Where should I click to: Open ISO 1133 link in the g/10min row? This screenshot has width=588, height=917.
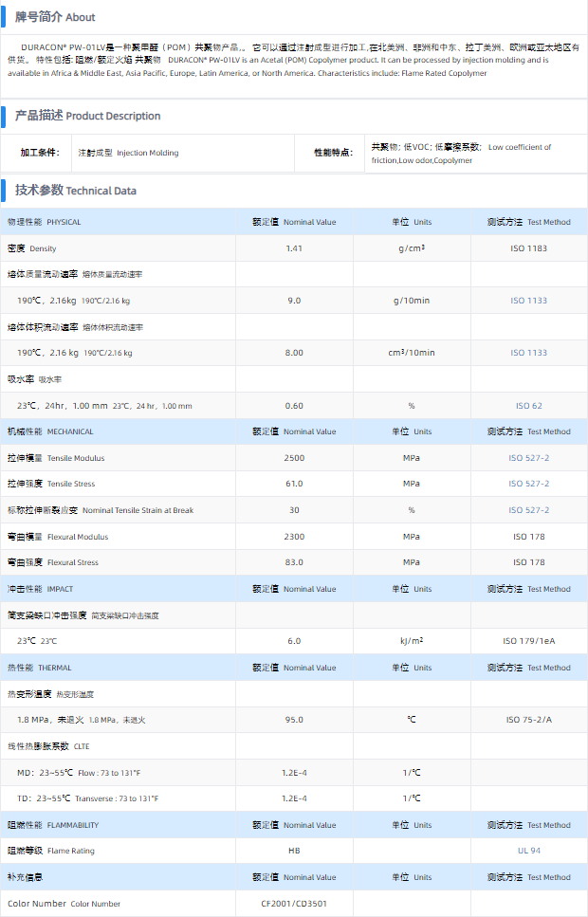(x=529, y=301)
